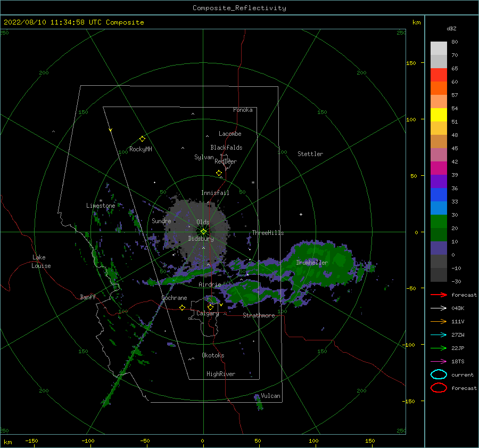The image size is (479, 448).
Task: Click the Innisfail town label
Action: [215, 193]
